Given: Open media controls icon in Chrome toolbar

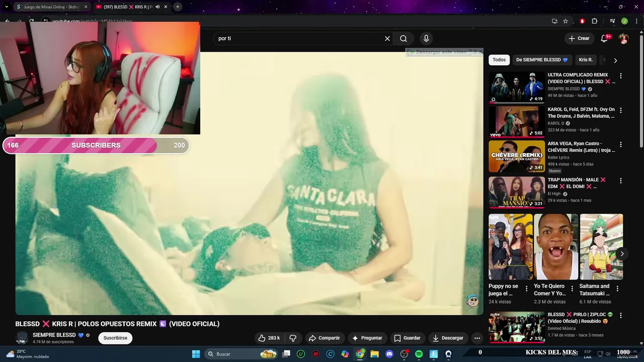Looking at the screenshot, I should (x=612, y=21).
